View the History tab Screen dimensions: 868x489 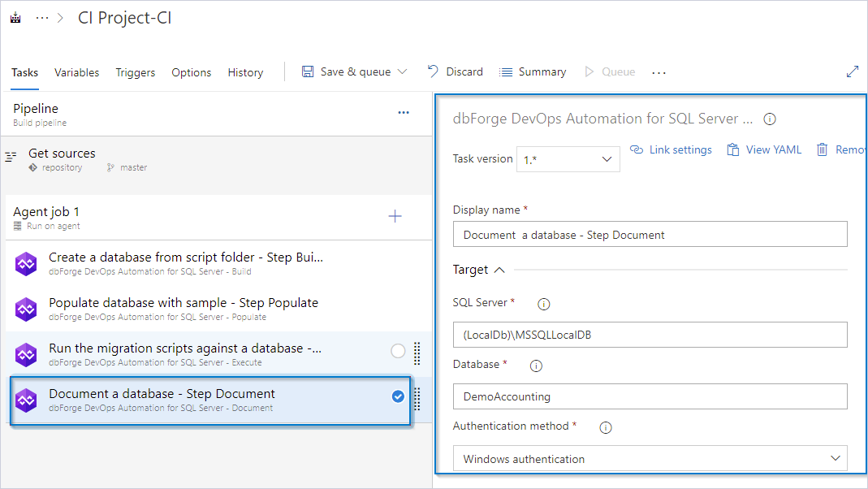pyautogui.click(x=245, y=72)
